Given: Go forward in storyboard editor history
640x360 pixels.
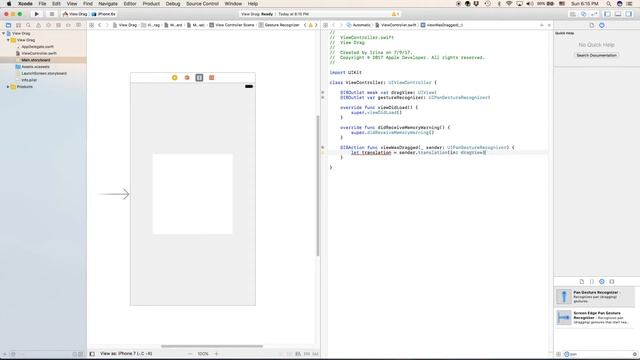Looking at the screenshot, I should (107, 25).
